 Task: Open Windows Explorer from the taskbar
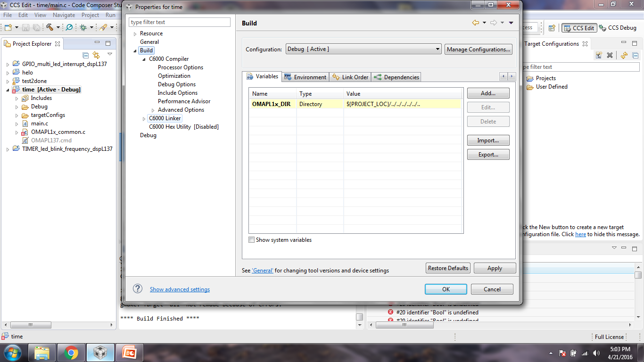coord(42,353)
